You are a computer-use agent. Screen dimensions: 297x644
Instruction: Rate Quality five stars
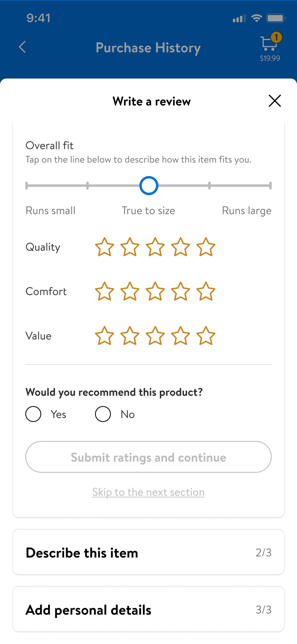point(206,247)
